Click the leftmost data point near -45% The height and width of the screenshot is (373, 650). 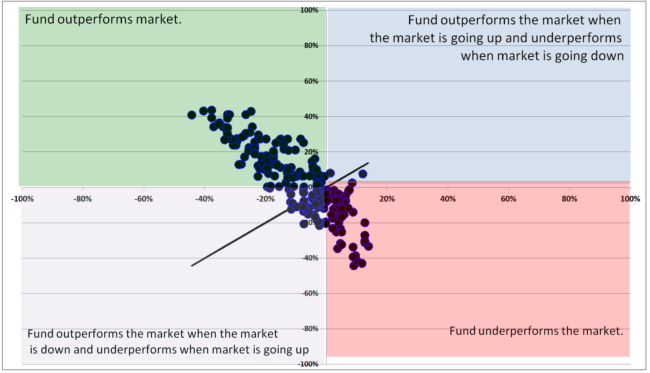tap(192, 115)
